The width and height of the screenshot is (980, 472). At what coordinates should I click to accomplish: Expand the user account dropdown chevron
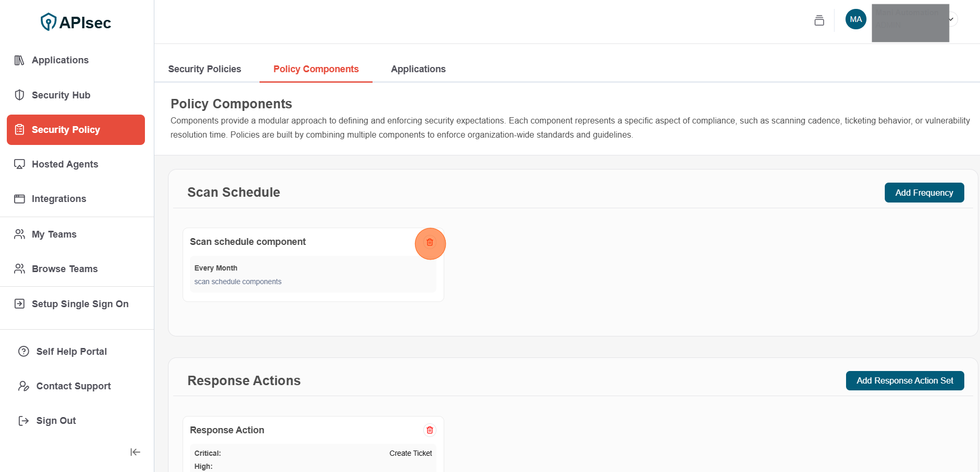click(952, 19)
